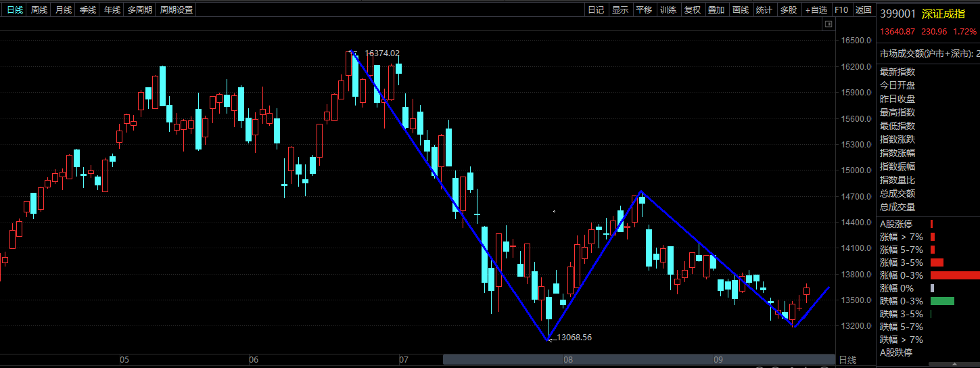The height and width of the screenshot is (368, 980).
Task: Start the 训练 training mode
Action: (x=668, y=10)
